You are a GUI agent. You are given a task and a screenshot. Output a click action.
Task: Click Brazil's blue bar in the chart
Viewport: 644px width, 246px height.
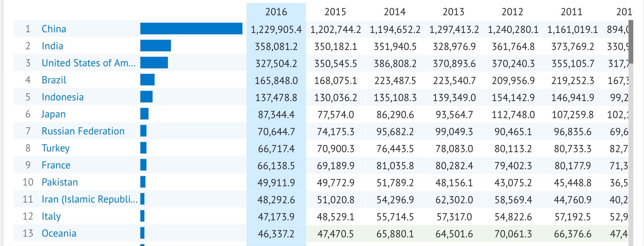tap(148, 80)
